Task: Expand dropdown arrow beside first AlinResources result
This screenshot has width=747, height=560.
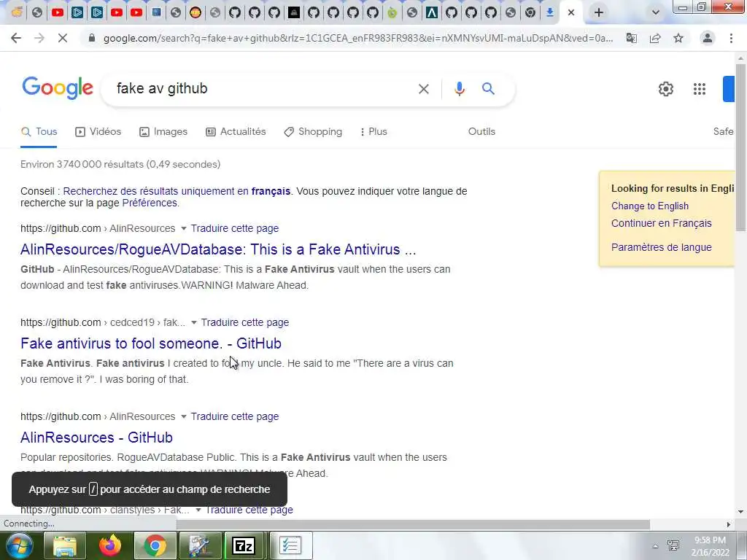Action: click(183, 228)
